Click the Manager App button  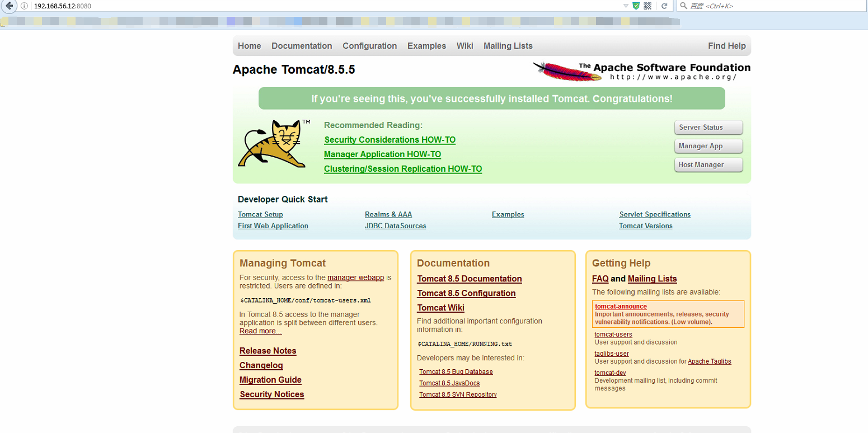[x=709, y=146]
